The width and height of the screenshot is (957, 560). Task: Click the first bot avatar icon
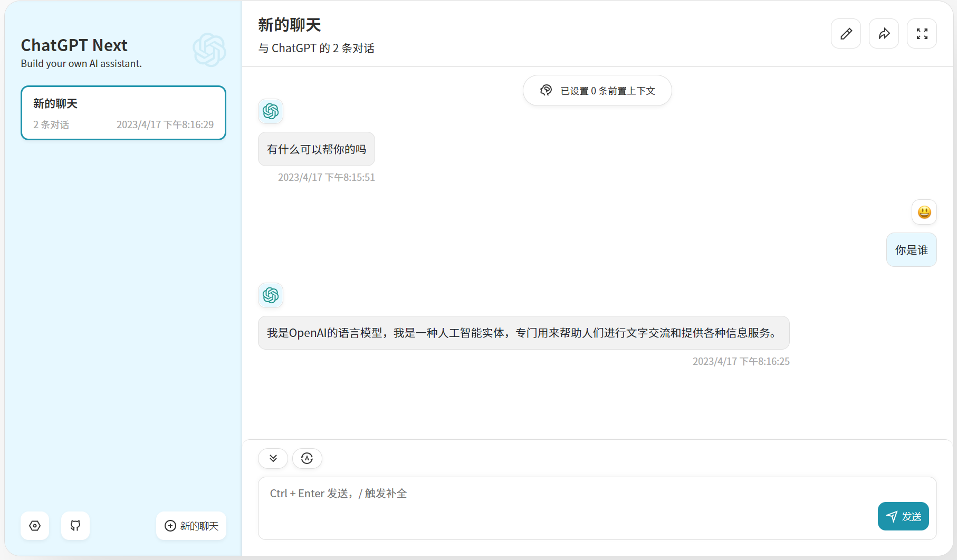point(271,111)
